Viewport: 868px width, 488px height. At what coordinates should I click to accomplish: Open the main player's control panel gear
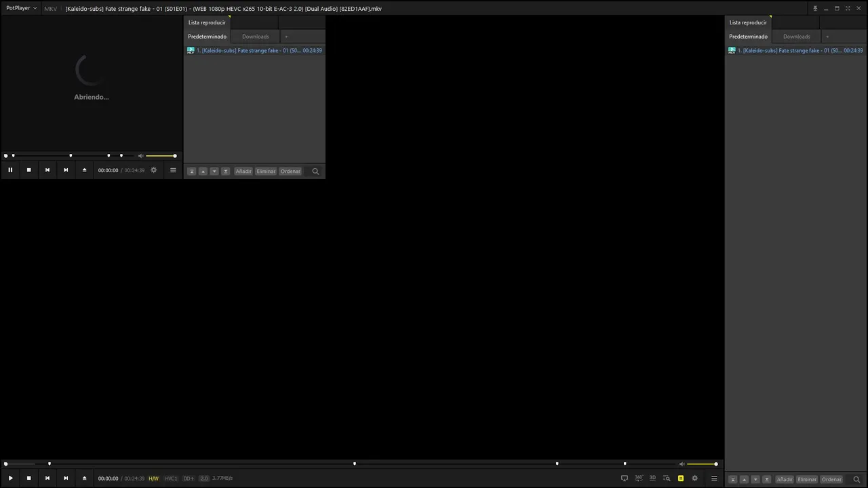(x=694, y=479)
